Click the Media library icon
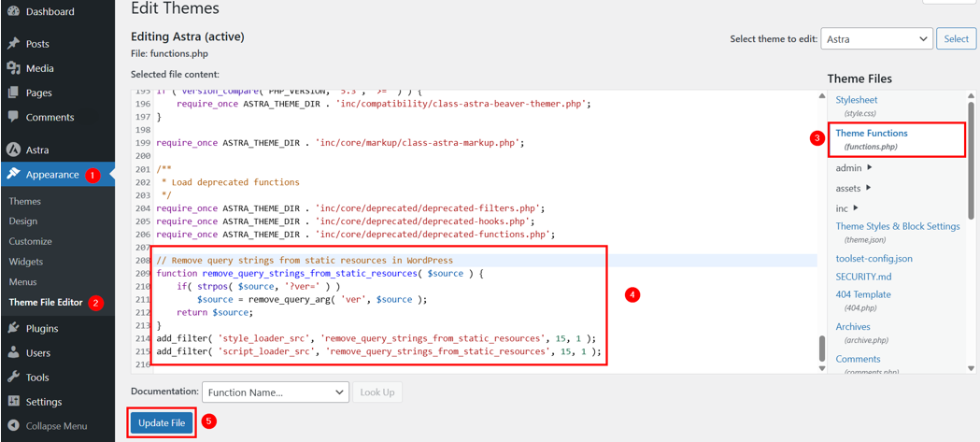 [12, 68]
